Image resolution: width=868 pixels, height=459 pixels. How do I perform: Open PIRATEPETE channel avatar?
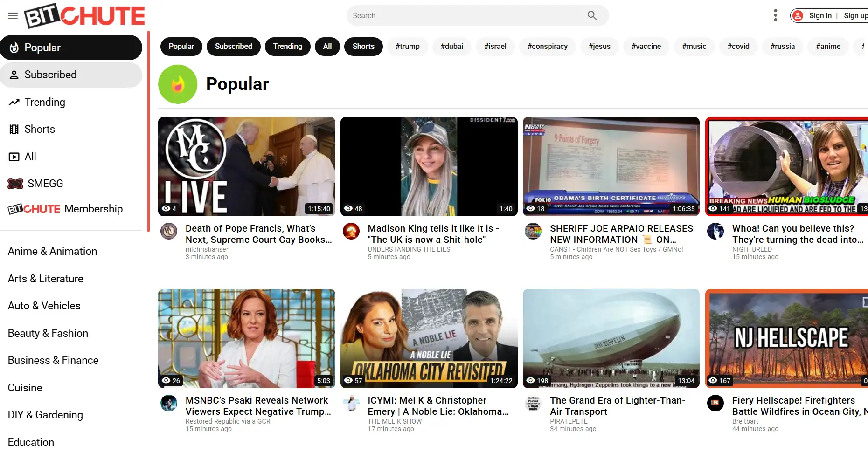(x=533, y=403)
